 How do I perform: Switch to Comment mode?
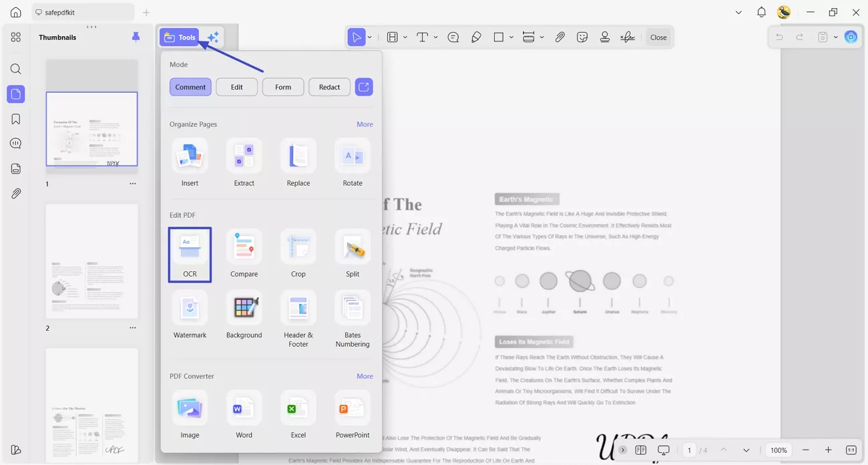tap(190, 87)
